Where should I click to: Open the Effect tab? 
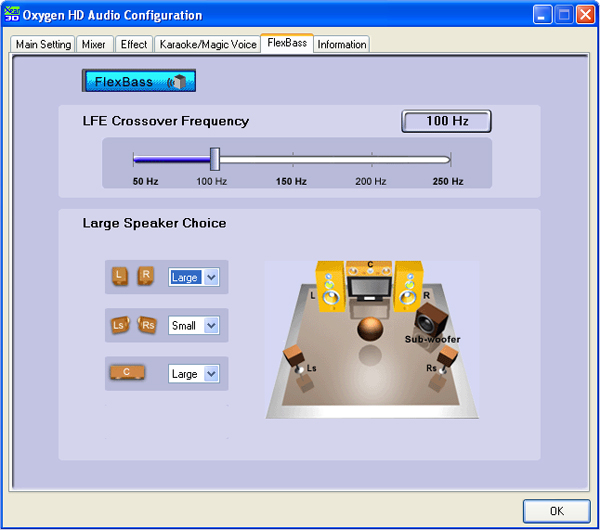pyautogui.click(x=134, y=44)
